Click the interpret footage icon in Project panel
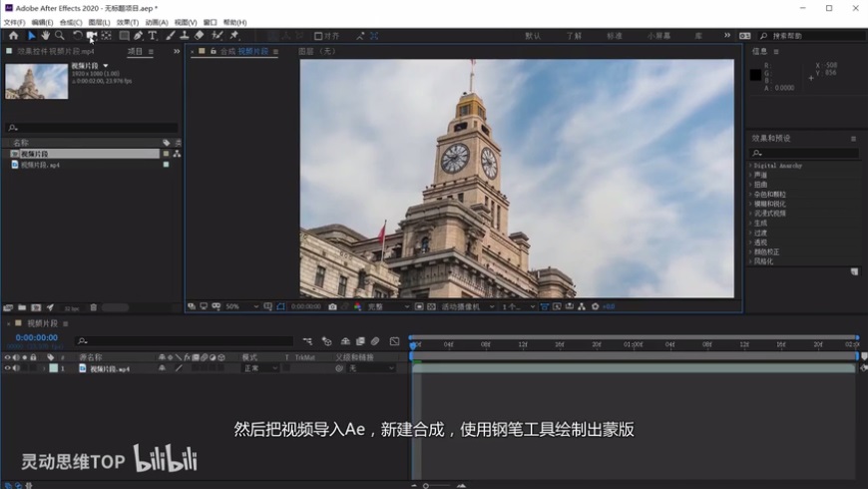868x489 pixels. tap(8, 307)
